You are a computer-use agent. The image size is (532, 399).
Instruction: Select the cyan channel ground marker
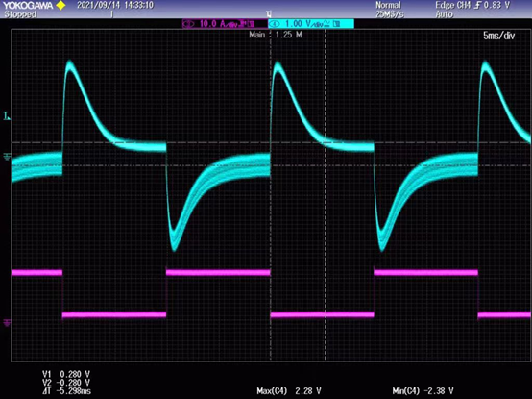(7, 157)
